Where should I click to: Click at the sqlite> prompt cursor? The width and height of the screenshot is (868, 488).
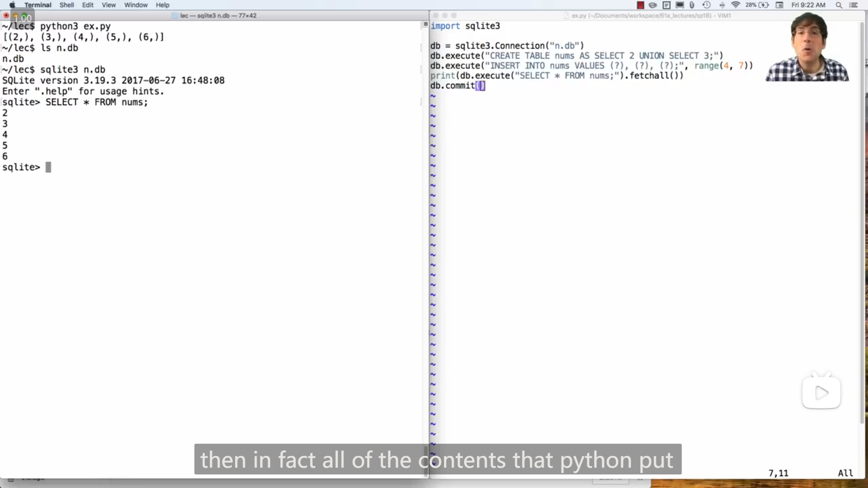pyautogui.click(x=48, y=168)
